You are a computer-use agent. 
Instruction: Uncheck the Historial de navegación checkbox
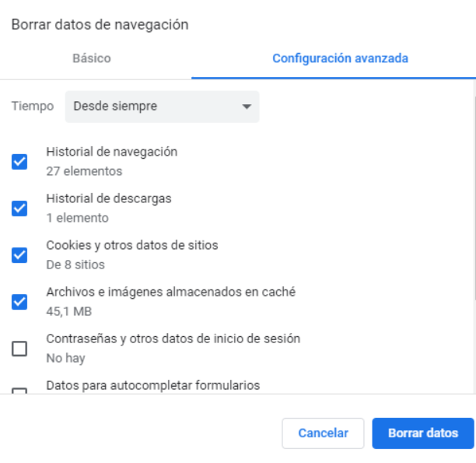[19, 162]
